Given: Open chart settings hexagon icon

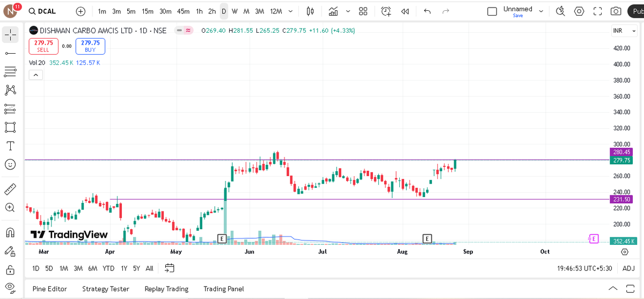Looking at the screenshot, I should pos(579,11).
